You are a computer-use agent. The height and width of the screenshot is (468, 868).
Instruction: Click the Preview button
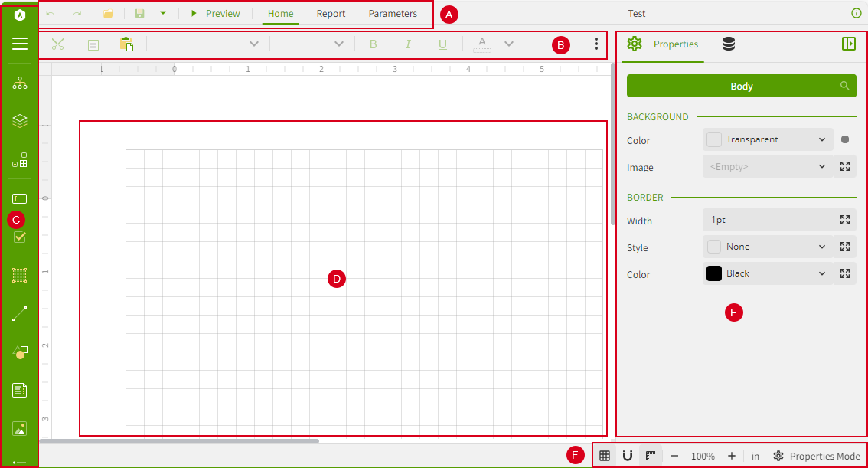point(215,14)
